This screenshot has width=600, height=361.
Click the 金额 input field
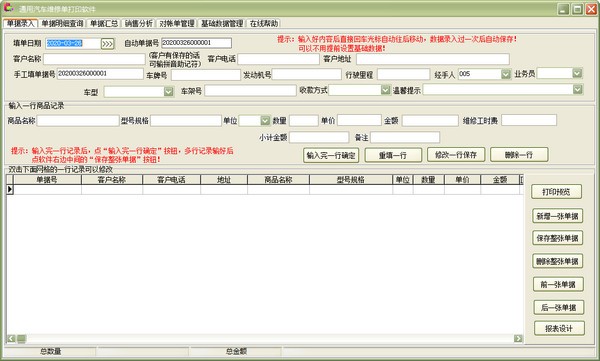point(430,121)
